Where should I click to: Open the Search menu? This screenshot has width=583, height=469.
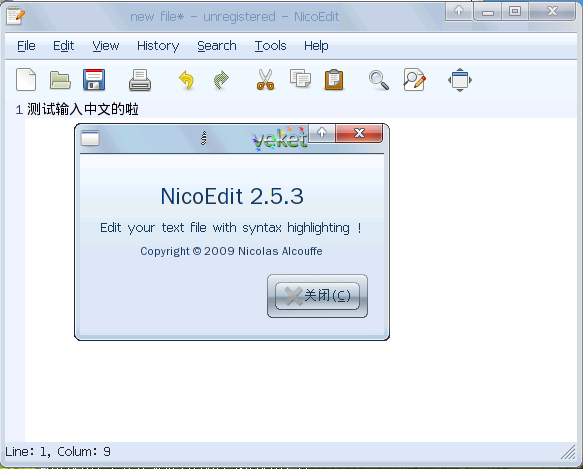(x=217, y=46)
